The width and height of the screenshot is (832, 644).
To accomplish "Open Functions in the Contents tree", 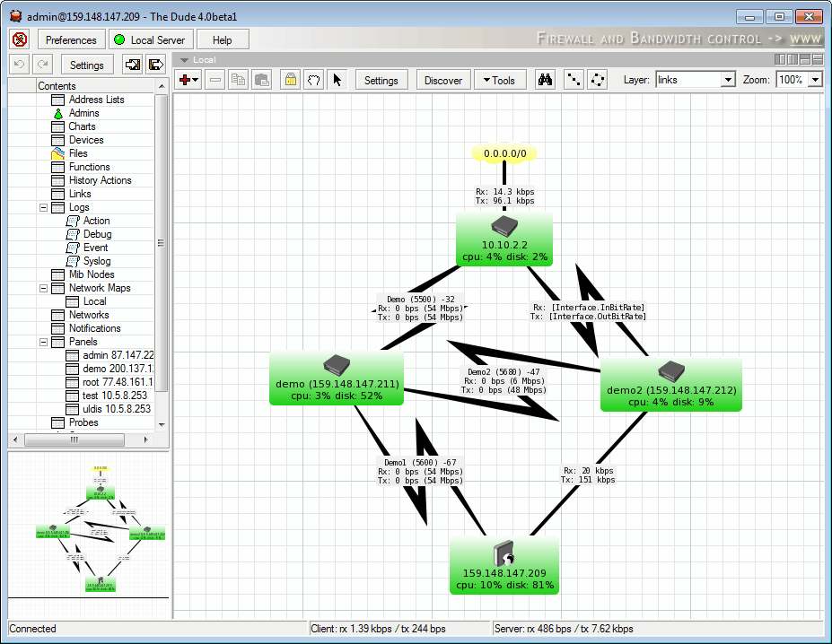I will [x=89, y=167].
